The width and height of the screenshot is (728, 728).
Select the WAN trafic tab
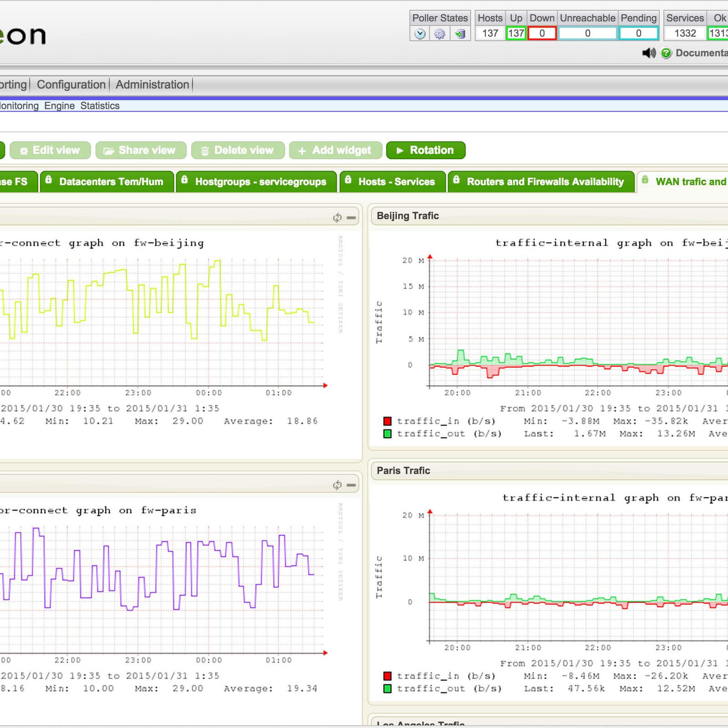682,182
